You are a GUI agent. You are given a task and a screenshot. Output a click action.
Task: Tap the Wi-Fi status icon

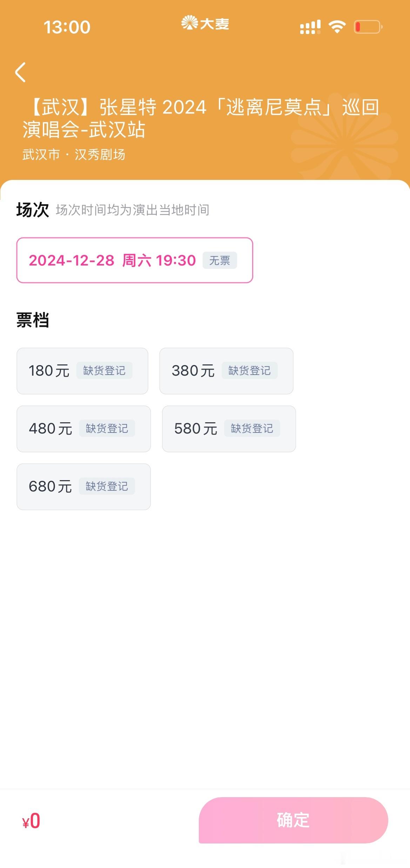click(337, 27)
